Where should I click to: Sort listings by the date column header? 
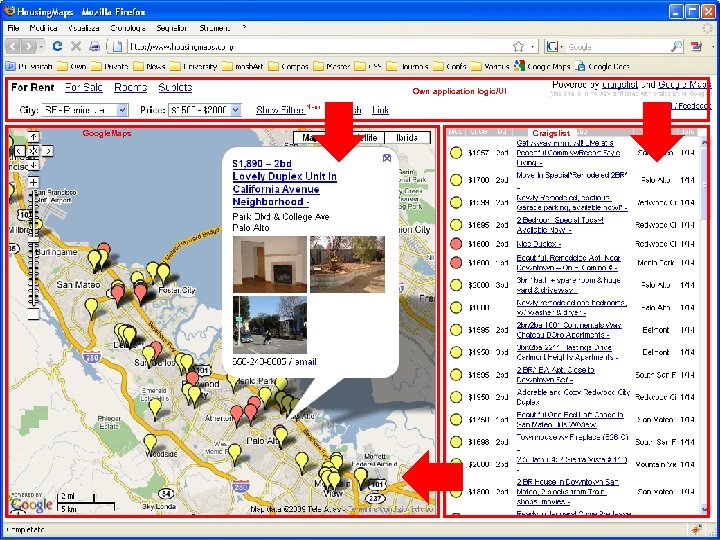[x=687, y=132]
